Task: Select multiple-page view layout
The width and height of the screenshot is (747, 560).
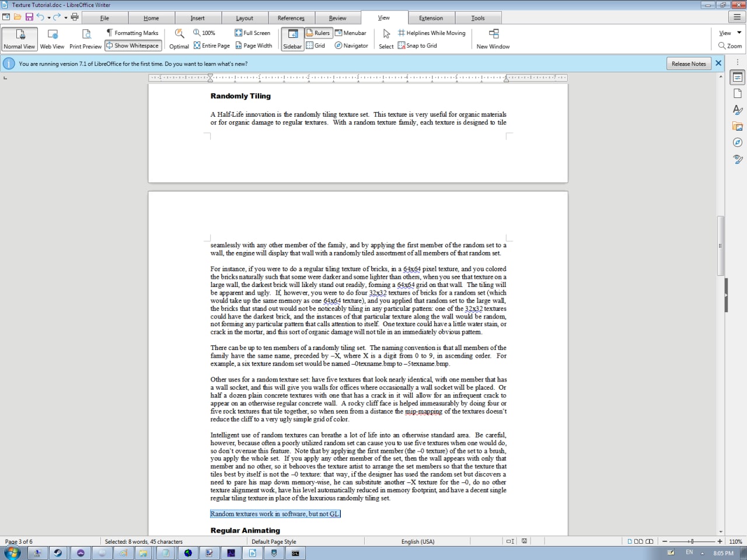Action: click(638, 541)
